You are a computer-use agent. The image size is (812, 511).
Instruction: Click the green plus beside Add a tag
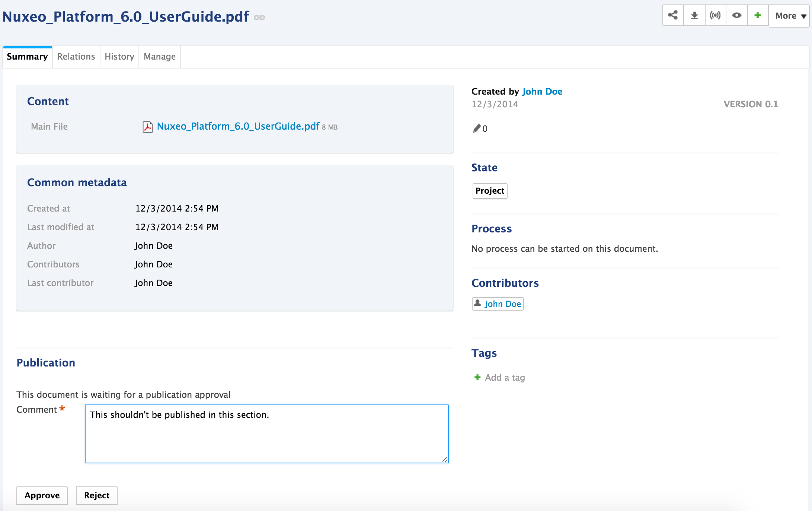pyautogui.click(x=477, y=377)
